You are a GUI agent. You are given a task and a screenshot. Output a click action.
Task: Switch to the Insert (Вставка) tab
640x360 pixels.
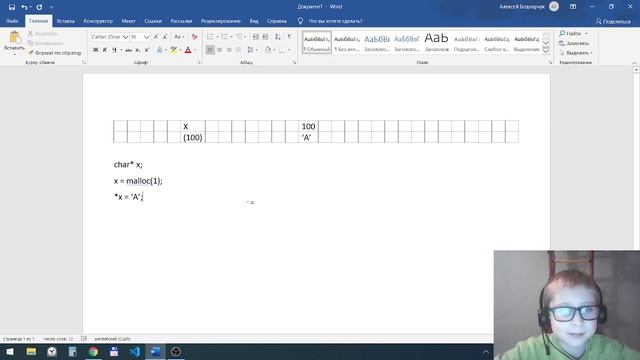pyautogui.click(x=65, y=21)
